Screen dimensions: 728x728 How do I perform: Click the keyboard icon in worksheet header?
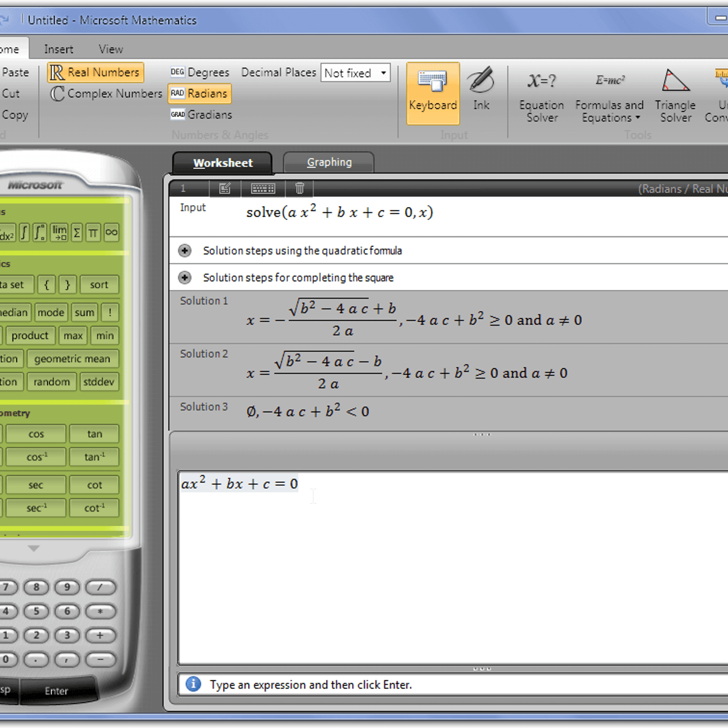click(x=263, y=188)
